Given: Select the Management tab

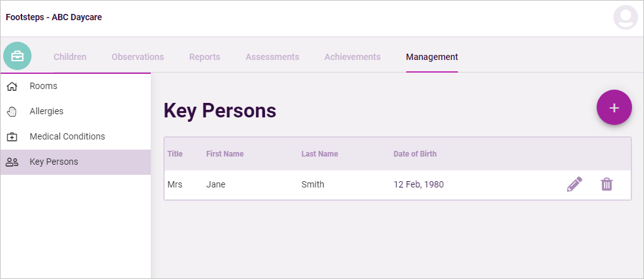Looking at the screenshot, I should tap(432, 57).
